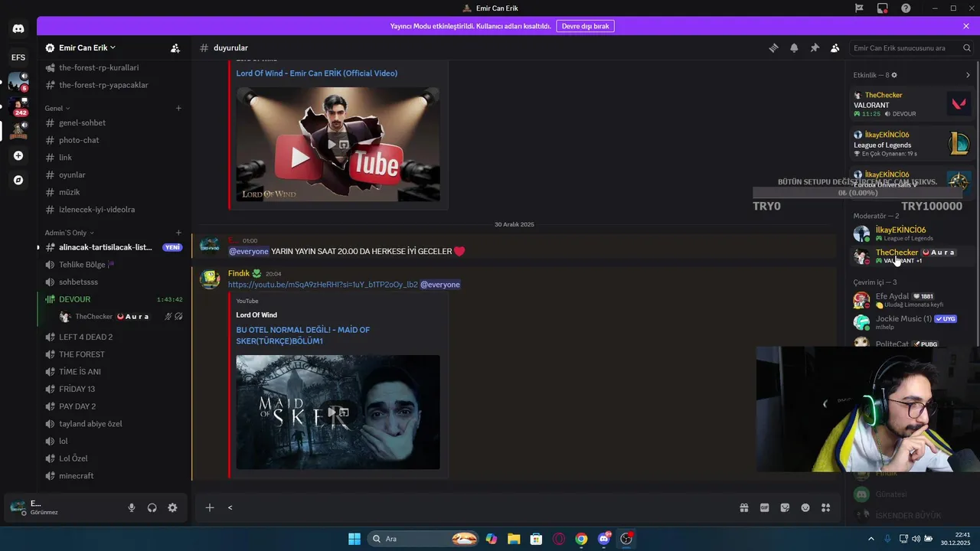Viewport: 980px width, 551px height.
Task: Open the sticker picker
Action: (x=785, y=507)
